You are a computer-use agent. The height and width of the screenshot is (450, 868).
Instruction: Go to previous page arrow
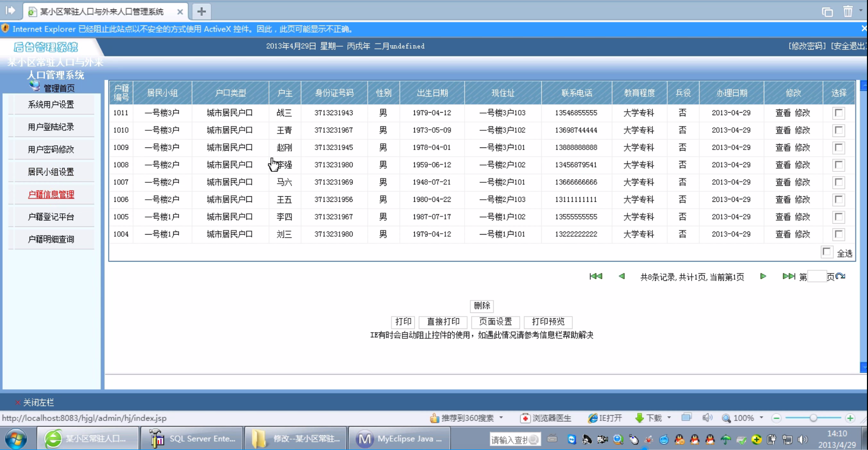[622, 276]
